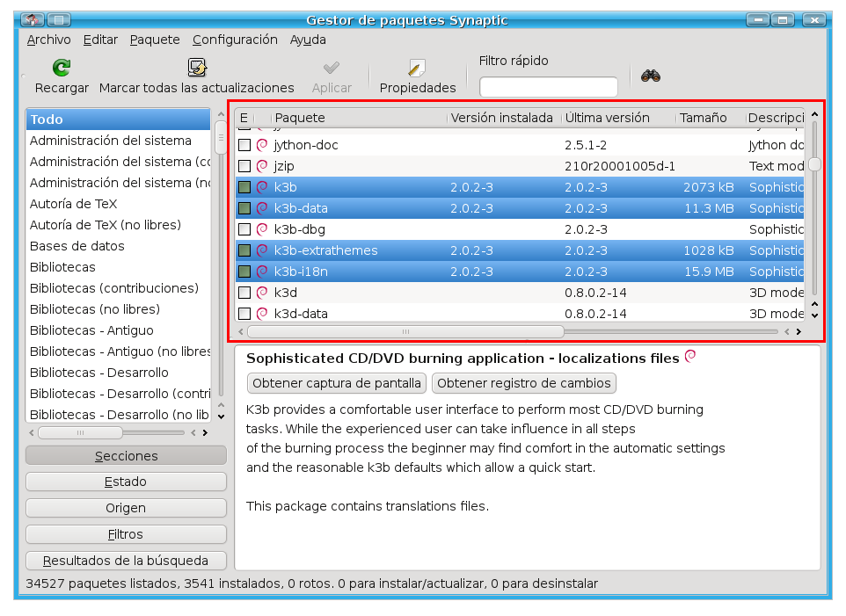Click Debian swirl icon in k3d-data row
The width and height of the screenshot is (846, 616).
point(262,313)
